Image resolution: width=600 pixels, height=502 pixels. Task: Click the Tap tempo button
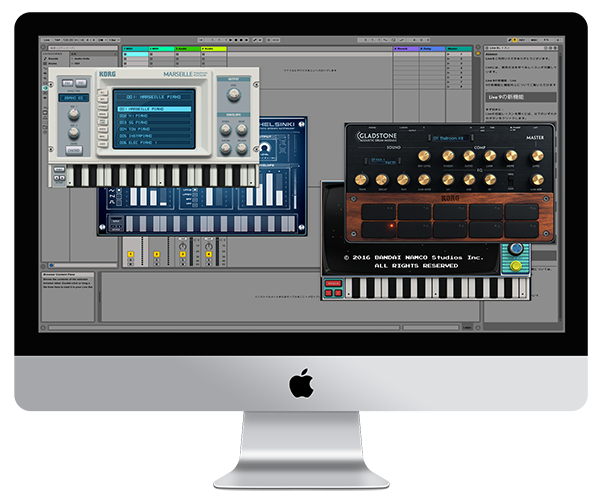coord(57,40)
